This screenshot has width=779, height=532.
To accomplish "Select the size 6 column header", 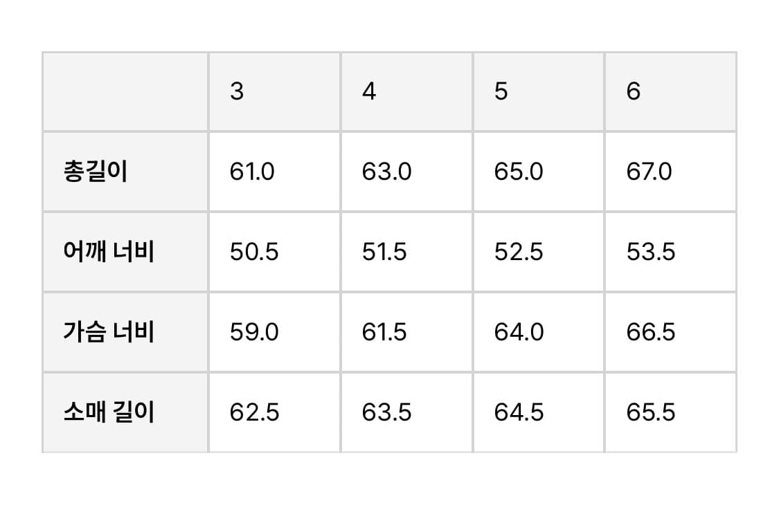I will [x=634, y=91].
